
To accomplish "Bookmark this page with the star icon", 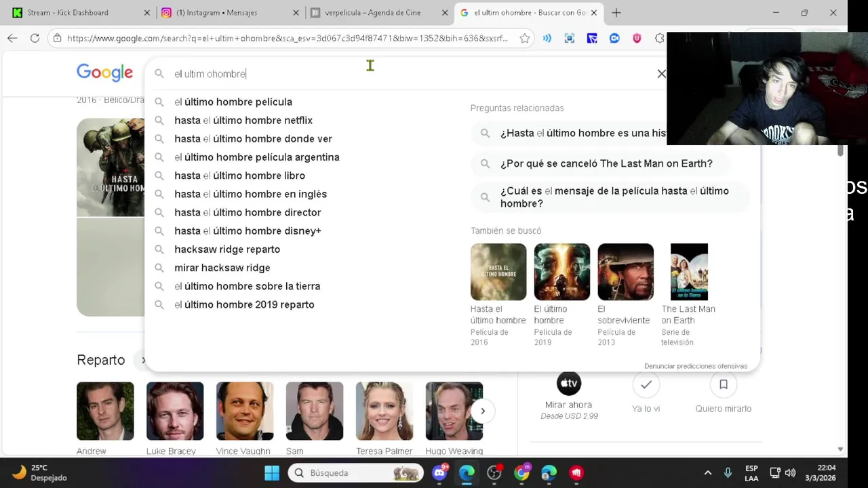I will (x=524, y=39).
